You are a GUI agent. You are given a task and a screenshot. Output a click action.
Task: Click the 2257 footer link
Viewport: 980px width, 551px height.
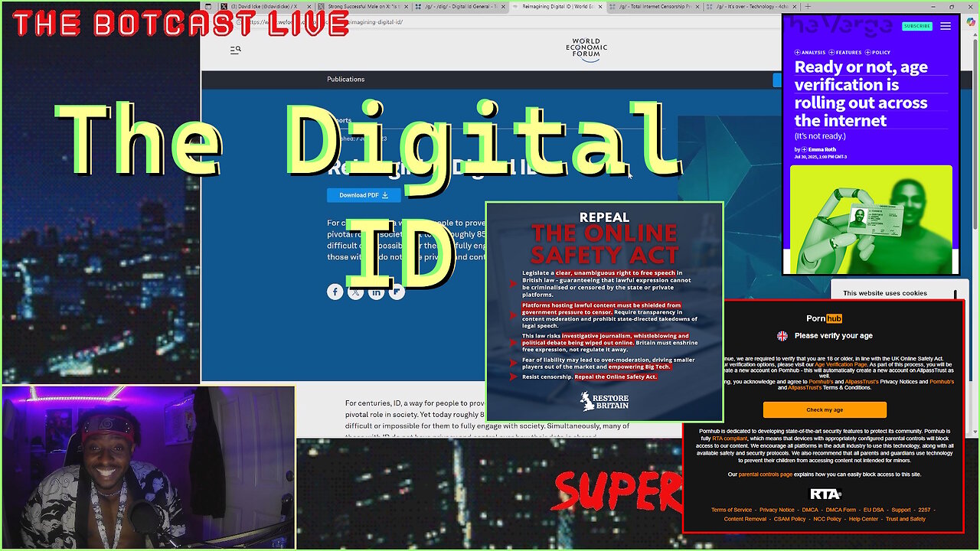pos(924,510)
